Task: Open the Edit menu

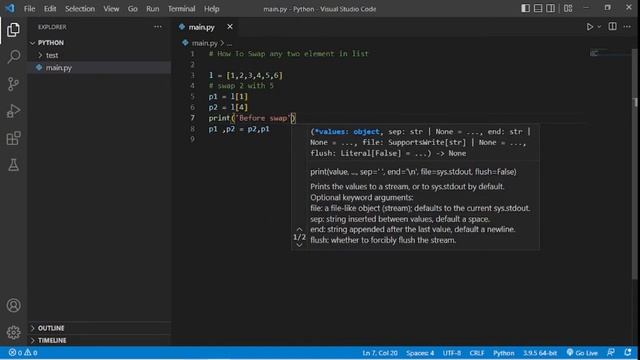Action: (50, 9)
